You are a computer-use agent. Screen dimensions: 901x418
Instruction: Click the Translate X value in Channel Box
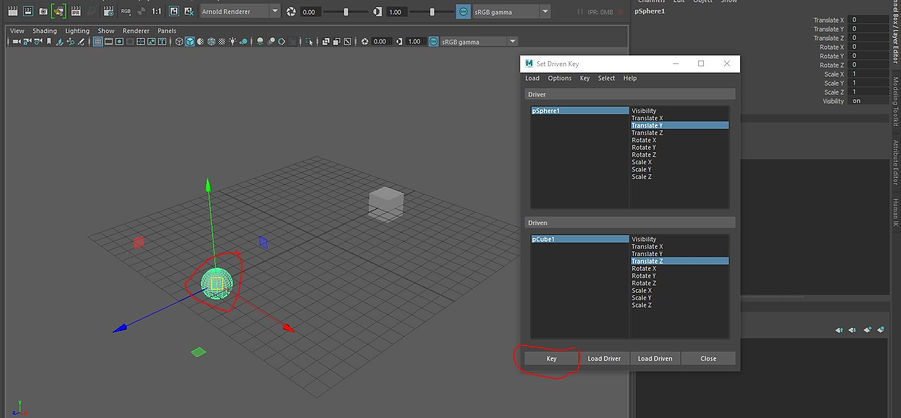pos(868,20)
